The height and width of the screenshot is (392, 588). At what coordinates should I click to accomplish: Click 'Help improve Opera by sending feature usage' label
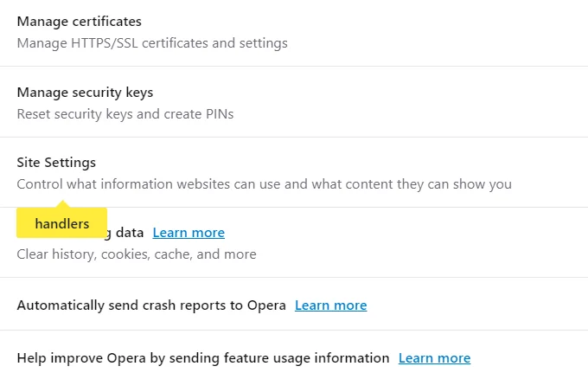[x=203, y=358]
